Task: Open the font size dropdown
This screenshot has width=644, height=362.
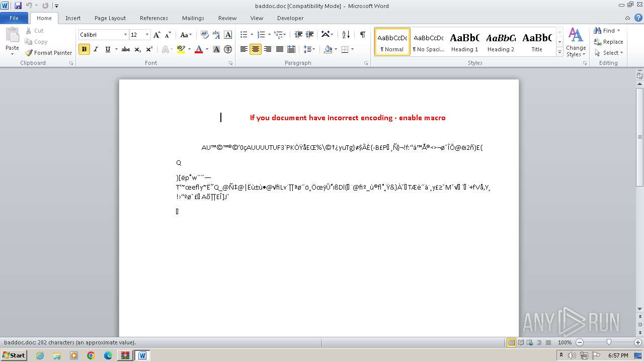Action: pos(147,35)
